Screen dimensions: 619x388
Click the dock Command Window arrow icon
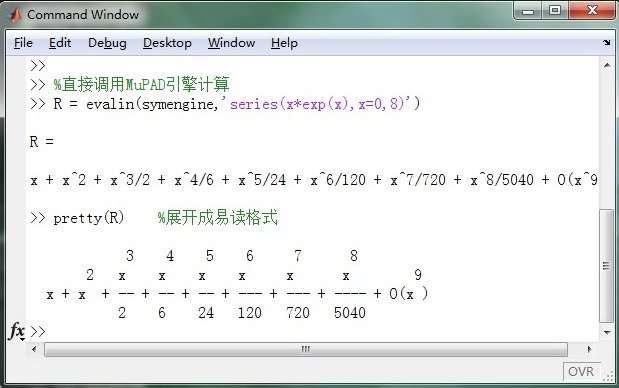606,42
